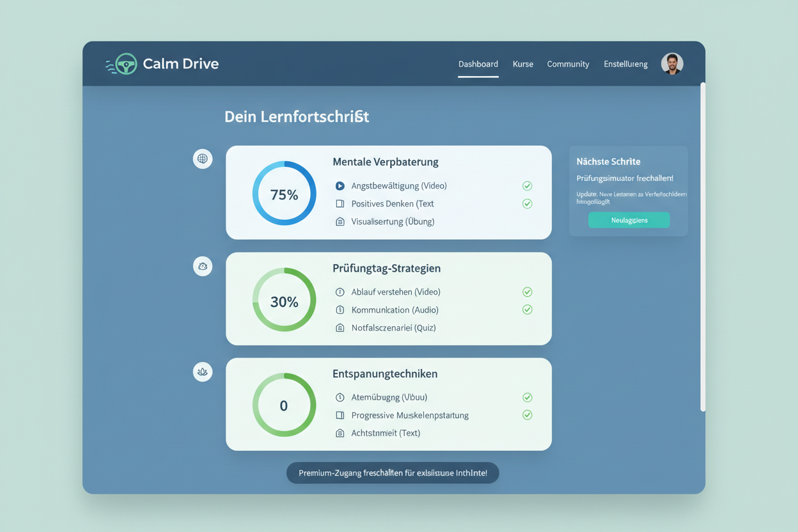Click the Premium-Zugang freischalten banner
The height and width of the screenshot is (532, 798).
point(392,473)
